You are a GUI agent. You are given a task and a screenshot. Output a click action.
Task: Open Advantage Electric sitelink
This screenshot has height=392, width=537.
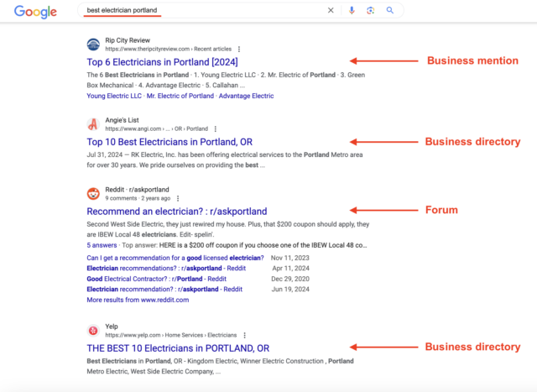(x=246, y=96)
